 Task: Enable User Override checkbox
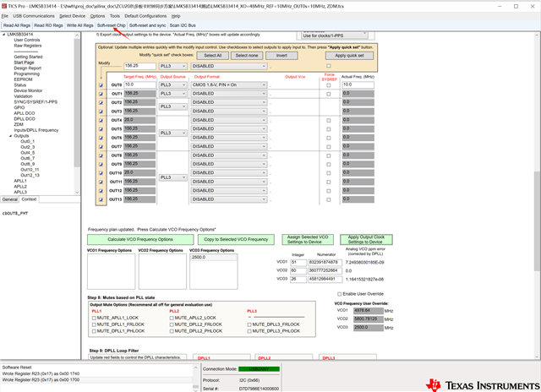point(339,294)
